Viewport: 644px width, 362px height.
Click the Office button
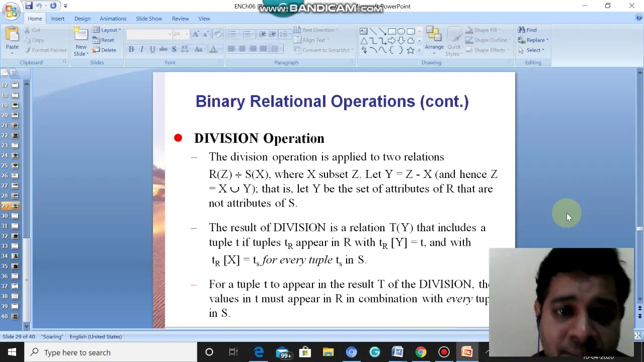pyautogui.click(x=11, y=10)
